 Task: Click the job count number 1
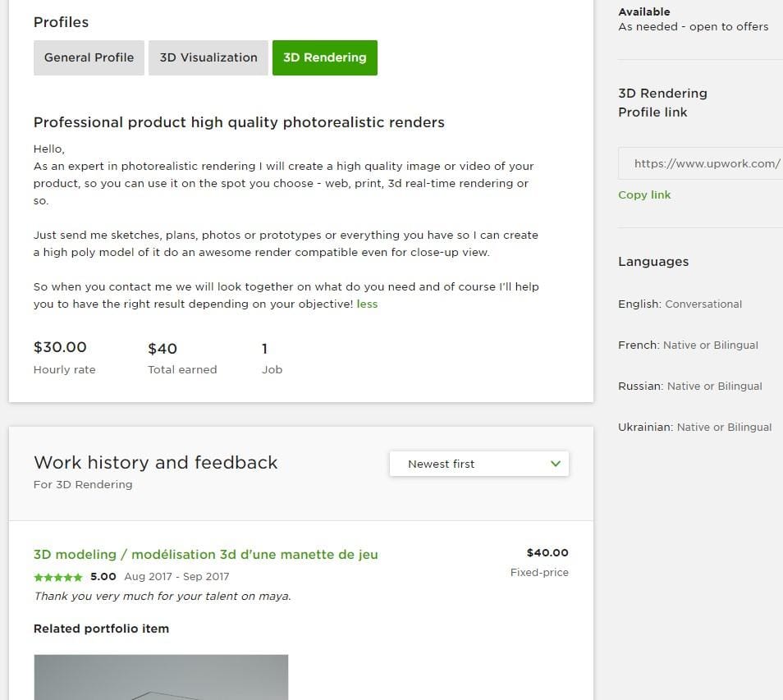(x=264, y=349)
